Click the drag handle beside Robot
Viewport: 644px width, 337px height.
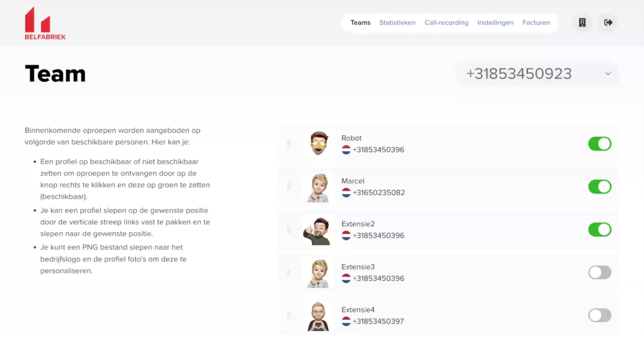(x=289, y=144)
